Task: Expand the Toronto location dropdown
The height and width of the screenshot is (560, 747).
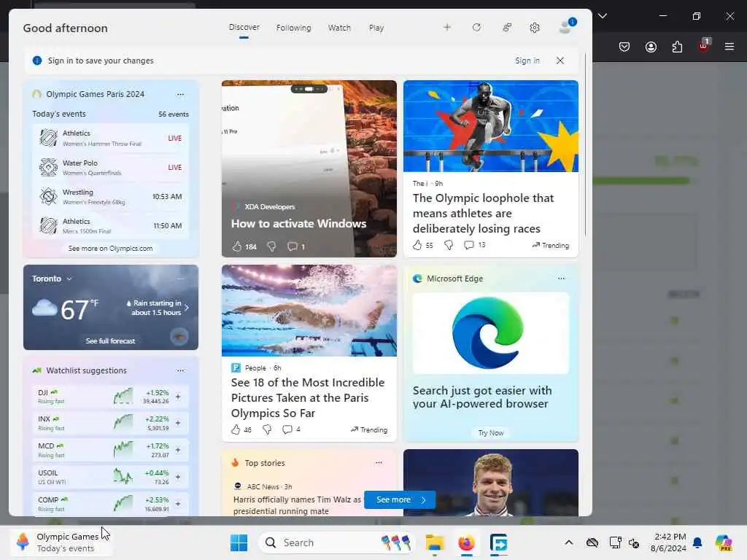Action: 69,279
